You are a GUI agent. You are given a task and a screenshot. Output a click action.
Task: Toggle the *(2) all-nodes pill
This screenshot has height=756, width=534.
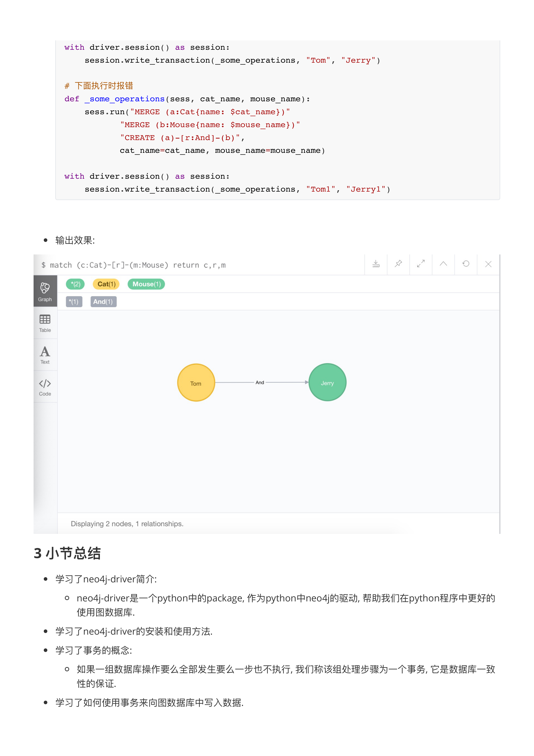click(x=75, y=284)
